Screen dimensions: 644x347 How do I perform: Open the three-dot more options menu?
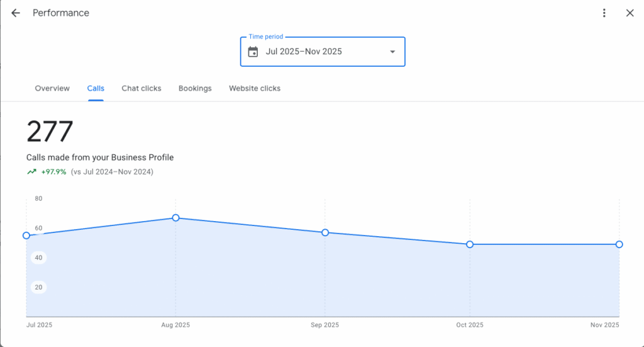point(604,13)
